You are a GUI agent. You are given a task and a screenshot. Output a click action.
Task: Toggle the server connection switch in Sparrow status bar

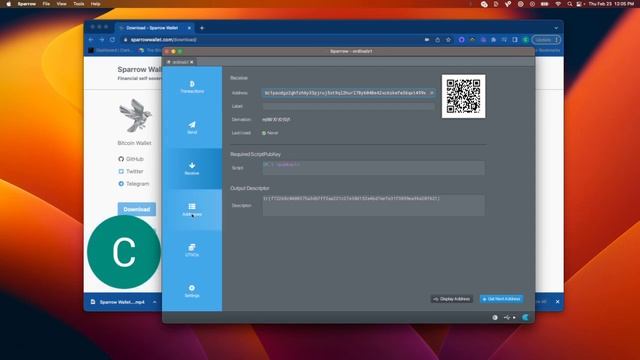(525, 317)
